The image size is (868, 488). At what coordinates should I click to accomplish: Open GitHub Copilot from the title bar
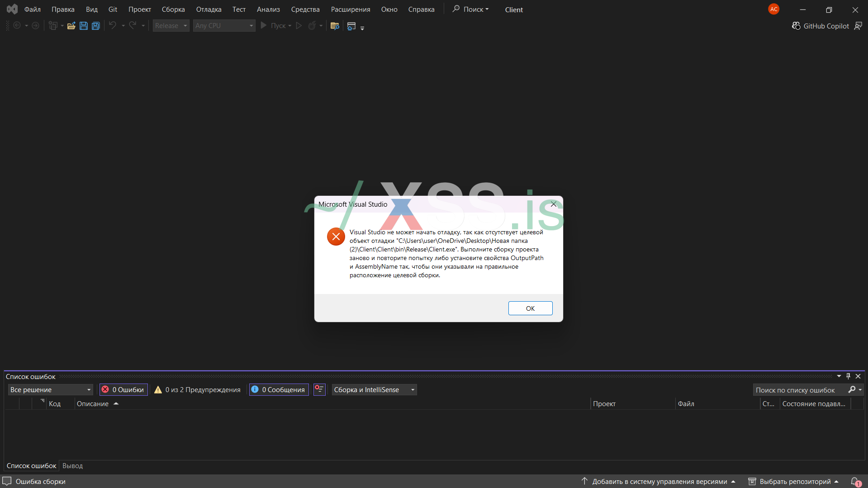point(820,26)
